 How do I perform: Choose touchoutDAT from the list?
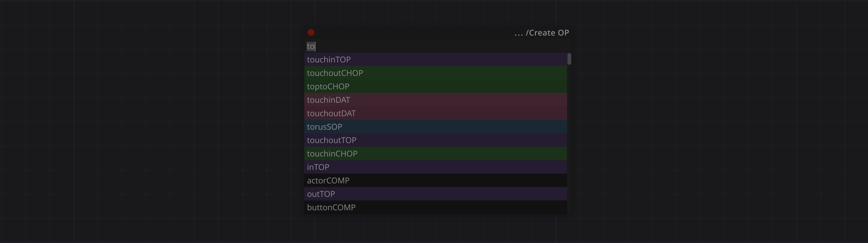point(331,113)
